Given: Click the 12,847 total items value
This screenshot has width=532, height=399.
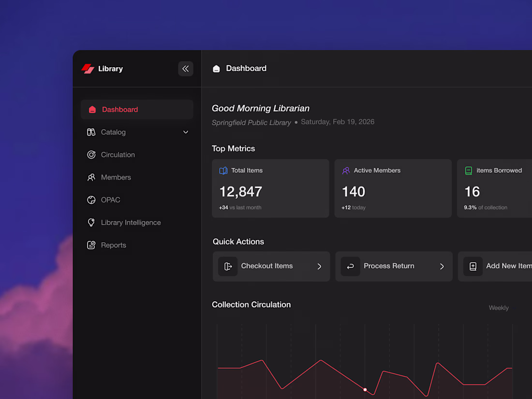Looking at the screenshot, I should point(240,192).
